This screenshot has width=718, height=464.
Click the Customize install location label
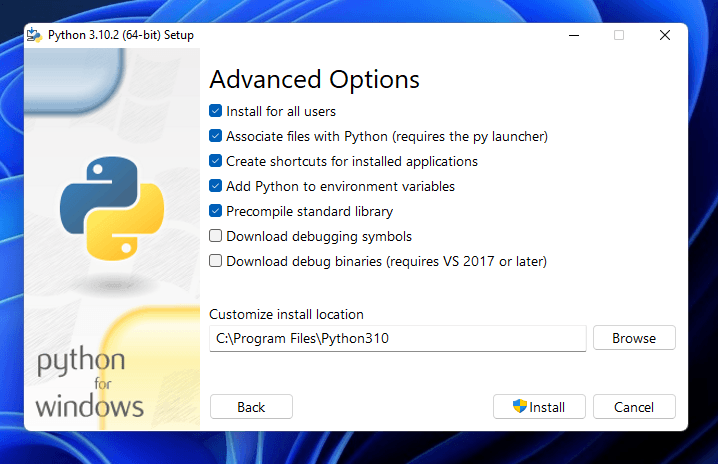pyautogui.click(x=286, y=314)
